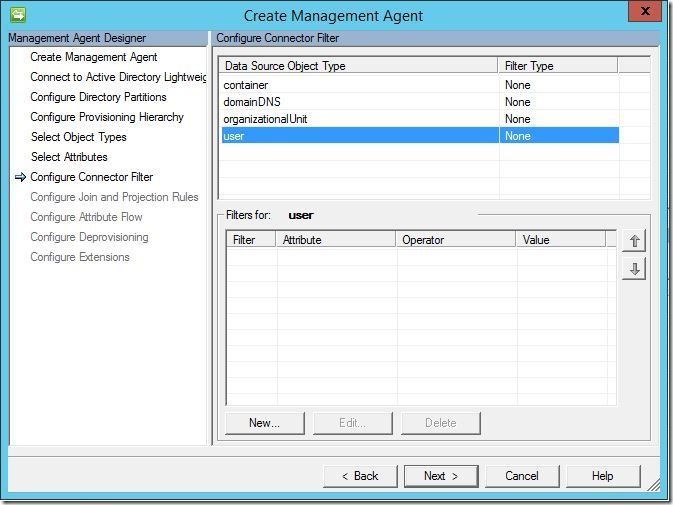Close the Create Management Agent dialog
The width and height of the screenshot is (673, 505).
[x=645, y=11]
